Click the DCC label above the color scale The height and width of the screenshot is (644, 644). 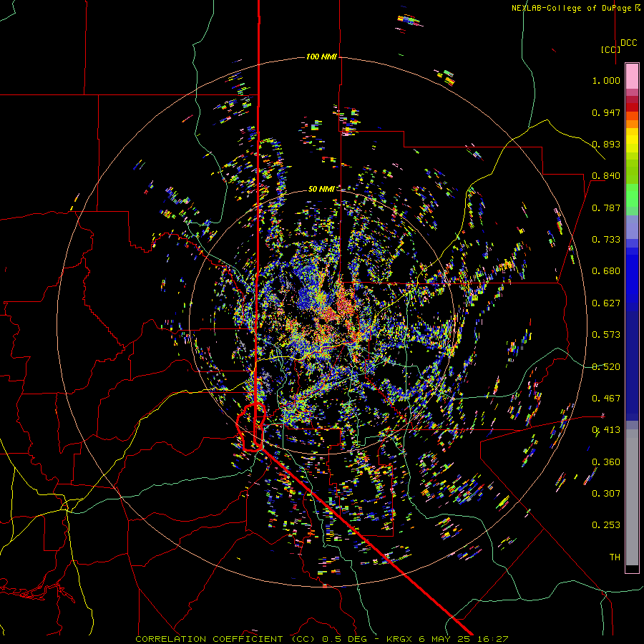coord(629,43)
